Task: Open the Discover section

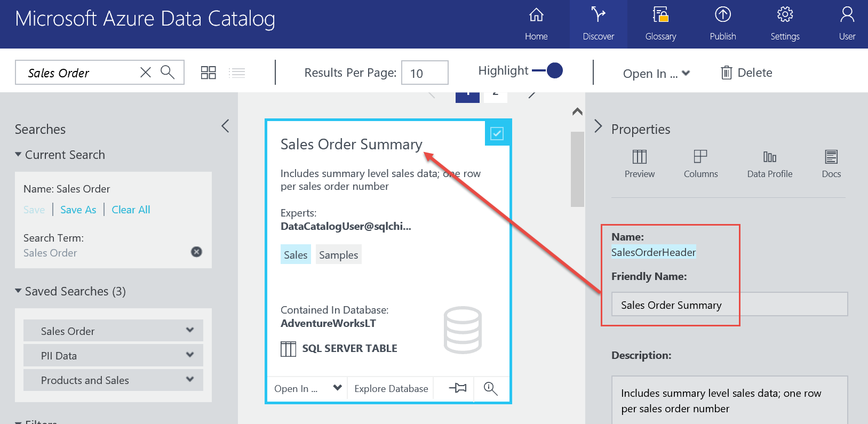Action: tap(599, 24)
